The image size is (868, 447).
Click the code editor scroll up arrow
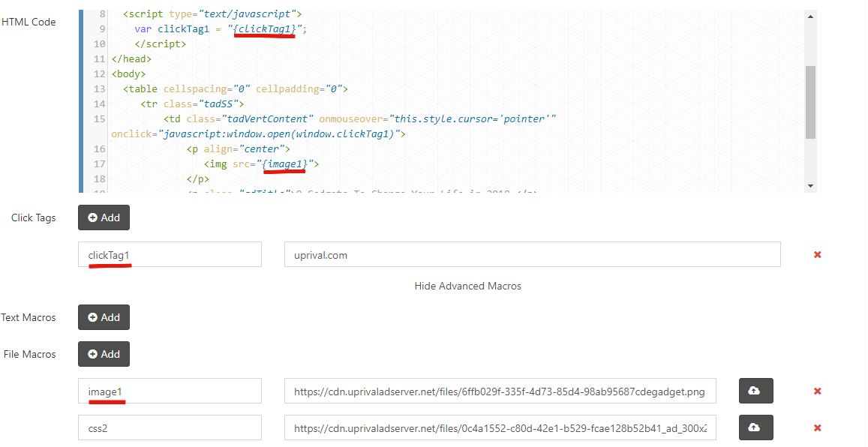tap(810, 16)
